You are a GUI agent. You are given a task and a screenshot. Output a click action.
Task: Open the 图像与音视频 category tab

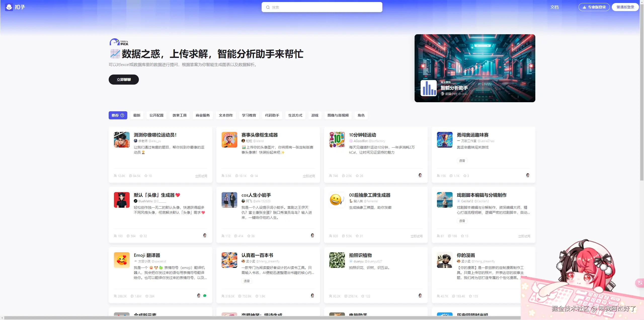click(x=338, y=115)
